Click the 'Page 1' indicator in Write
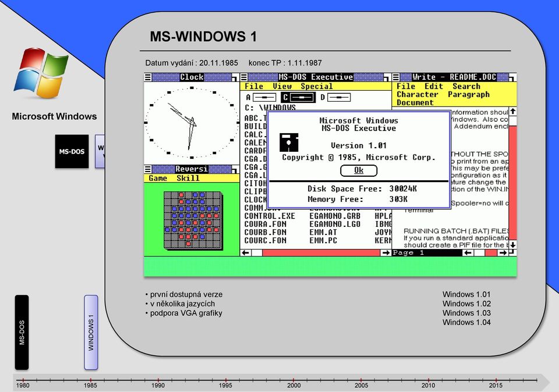The height and width of the screenshot is (392, 559). (408, 253)
